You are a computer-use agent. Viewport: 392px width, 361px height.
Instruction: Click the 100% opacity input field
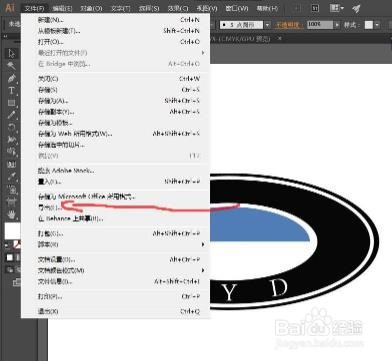tap(320, 25)
